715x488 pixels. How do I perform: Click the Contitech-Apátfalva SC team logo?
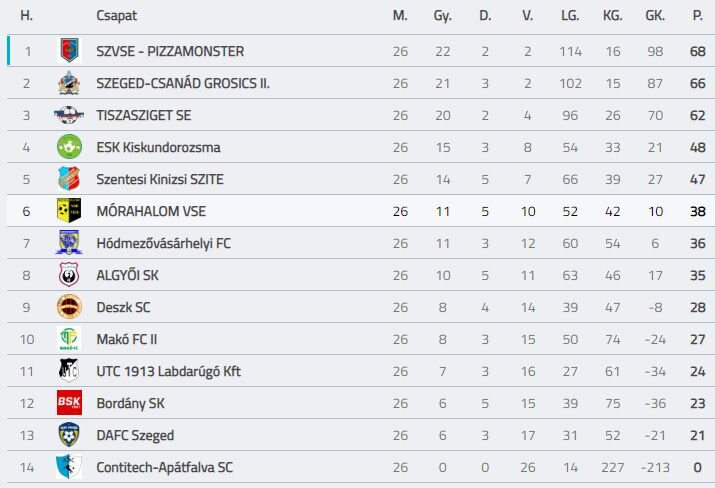[69, 467]
